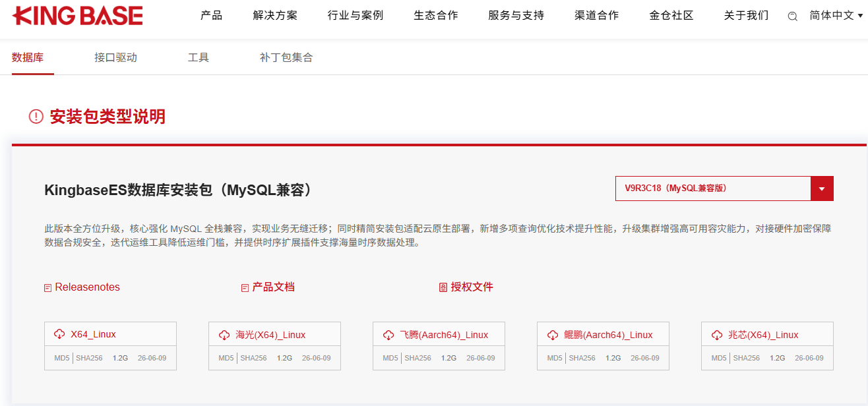Click the 1.2G size under 鲲鹏(Aarch64)_Linux
The width and height of the screenshot is (868, 406).
click(613, 358)
